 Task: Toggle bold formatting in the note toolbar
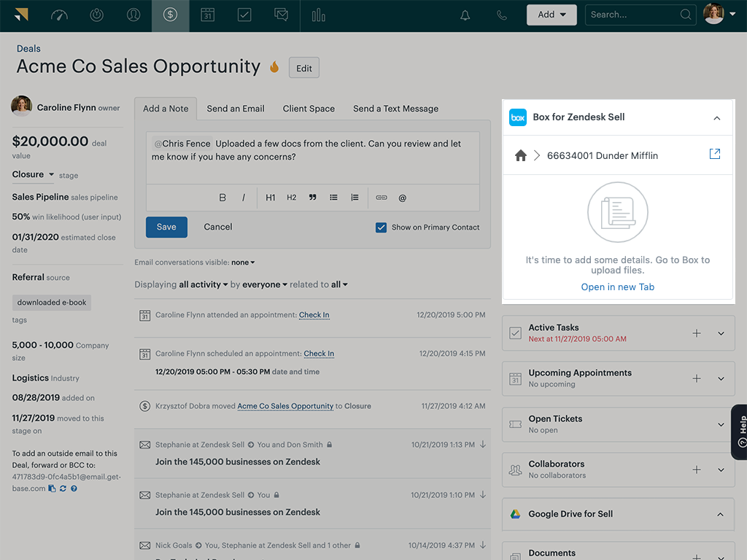[222, 197]
